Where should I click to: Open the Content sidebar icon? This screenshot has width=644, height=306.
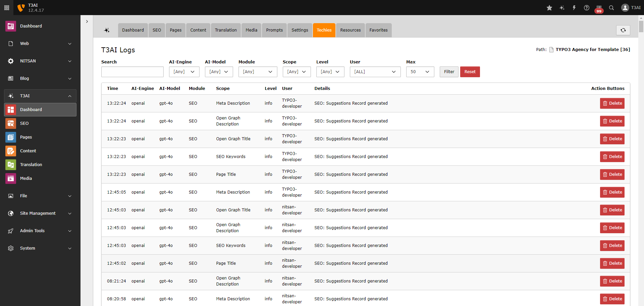pyautogui.click(x=10, y=151)
